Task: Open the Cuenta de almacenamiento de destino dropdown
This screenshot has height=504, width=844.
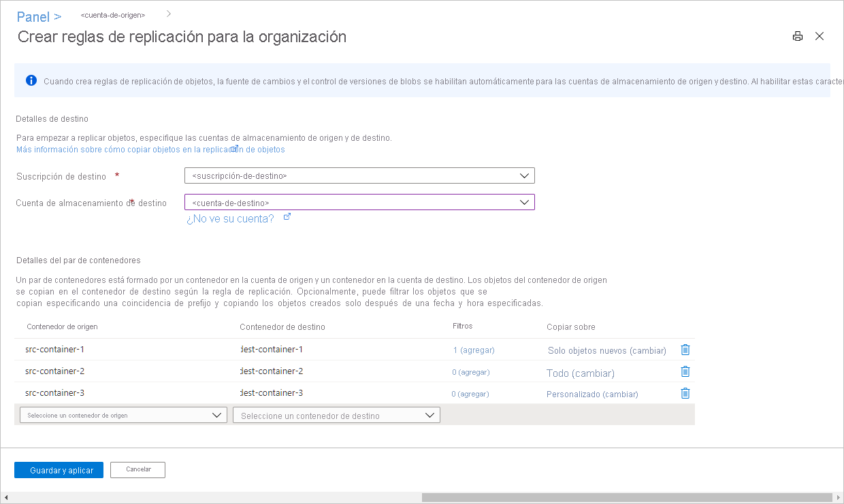Action: point(524,201)
